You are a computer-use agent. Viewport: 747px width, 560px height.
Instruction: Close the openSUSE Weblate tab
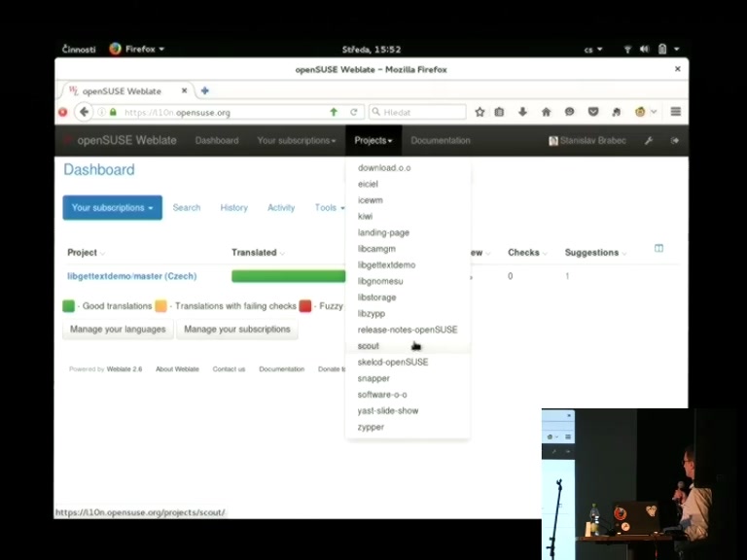click(x=185, y=90)
